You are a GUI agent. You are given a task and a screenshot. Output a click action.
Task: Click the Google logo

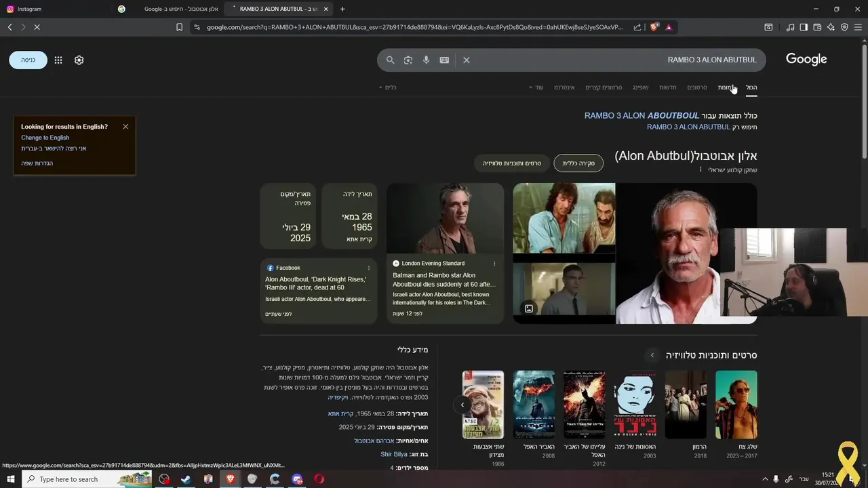point(806,59)
